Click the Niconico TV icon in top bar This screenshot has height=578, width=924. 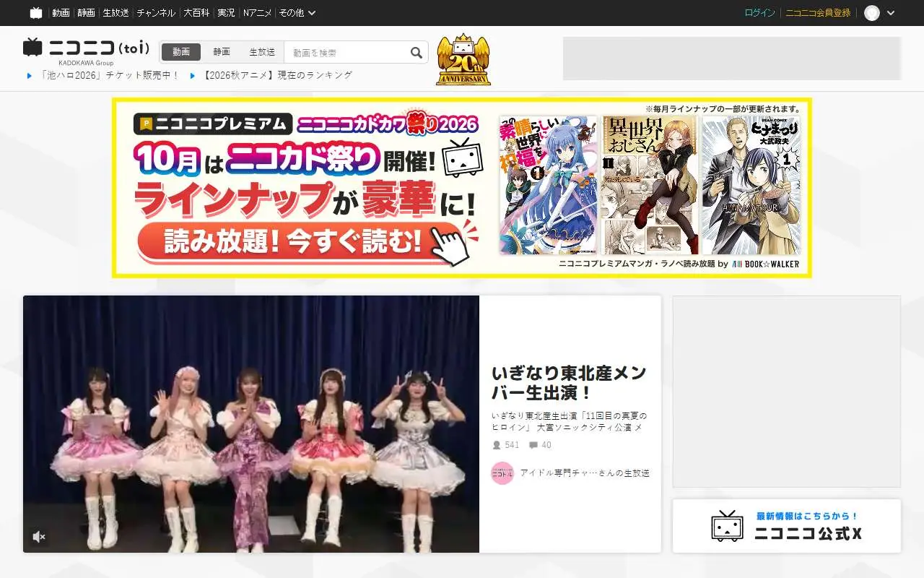(x=36, y=13)
